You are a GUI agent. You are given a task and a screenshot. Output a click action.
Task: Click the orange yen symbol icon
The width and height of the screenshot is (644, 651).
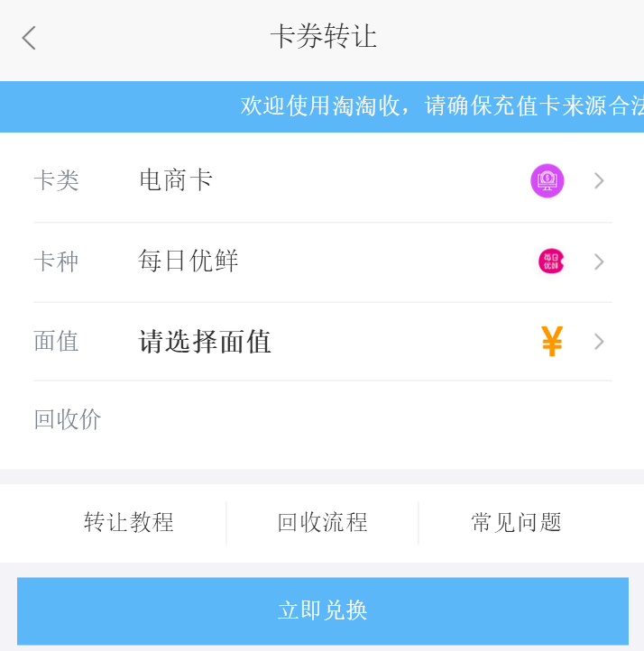point(552,342)
